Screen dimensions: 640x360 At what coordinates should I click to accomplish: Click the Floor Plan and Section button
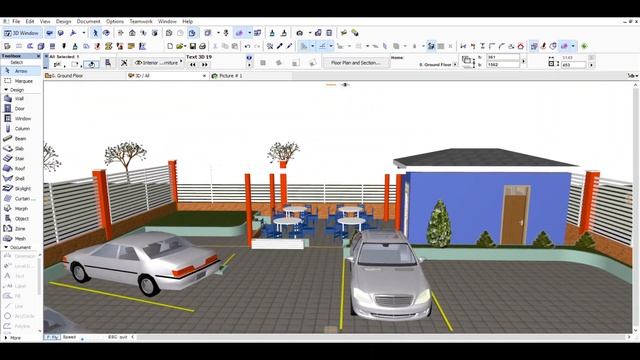(x=355, y=63)
